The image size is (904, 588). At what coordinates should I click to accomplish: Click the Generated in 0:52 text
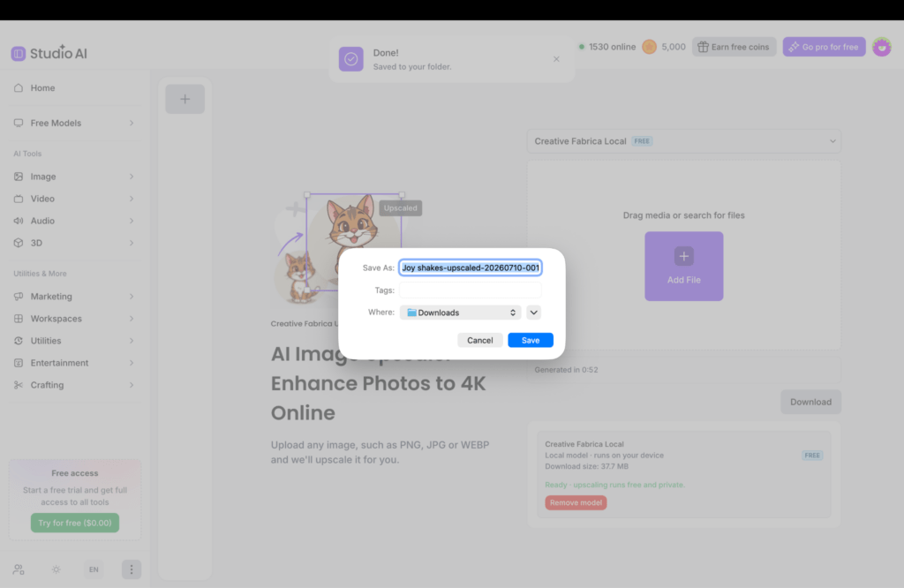pos(566,370)
